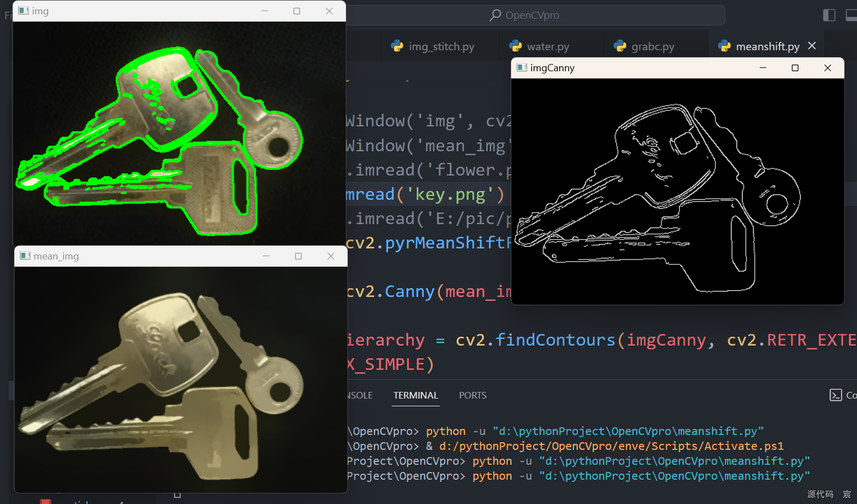
Task: Click Python icon on img_stitch.py tab
Action: pos(397,46)
